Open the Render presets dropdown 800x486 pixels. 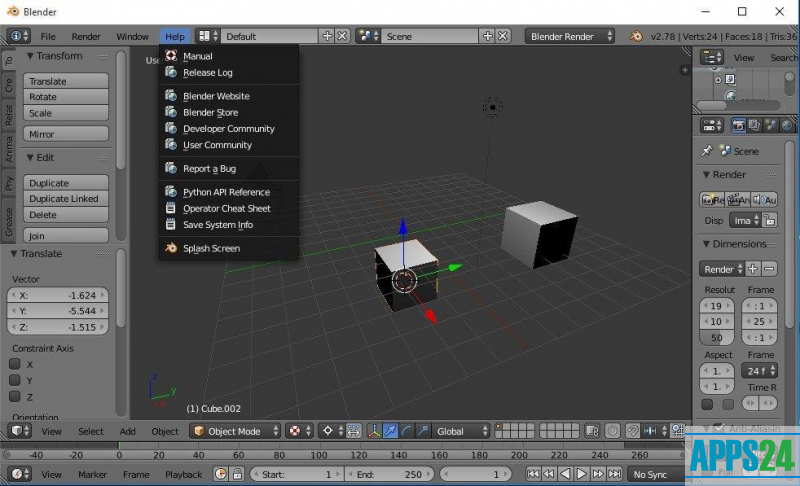point(723,269)
